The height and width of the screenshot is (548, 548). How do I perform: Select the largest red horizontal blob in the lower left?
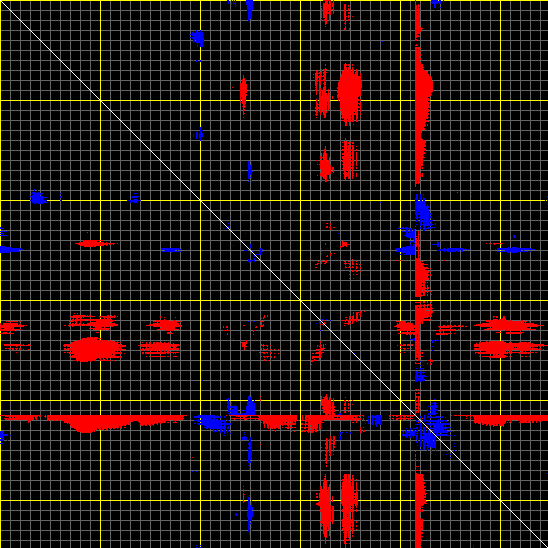(94, 349)
